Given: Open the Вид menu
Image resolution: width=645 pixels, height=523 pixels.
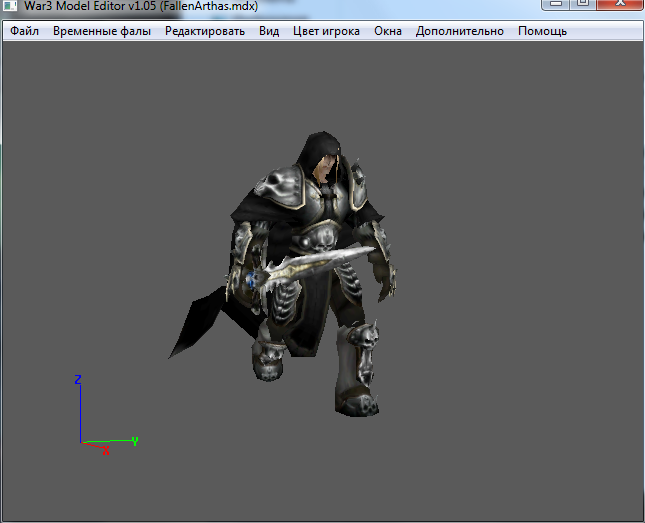Looking at the screenshot, I should (x=269, y=31).
